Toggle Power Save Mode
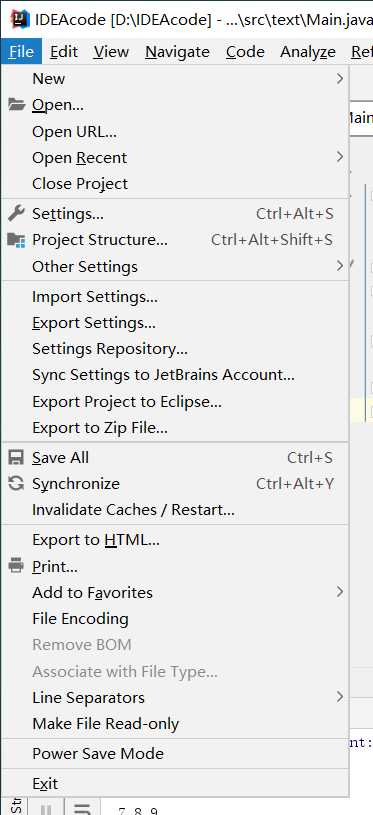 coord(175,754)
